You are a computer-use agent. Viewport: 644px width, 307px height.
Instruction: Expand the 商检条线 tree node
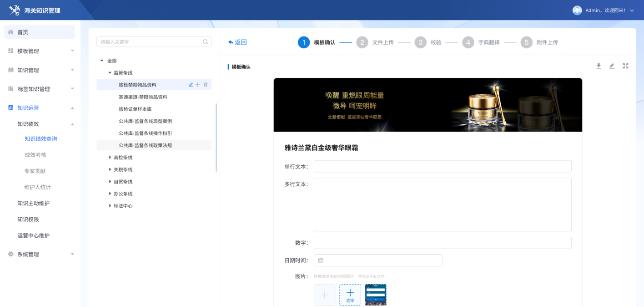pos(110,157)
